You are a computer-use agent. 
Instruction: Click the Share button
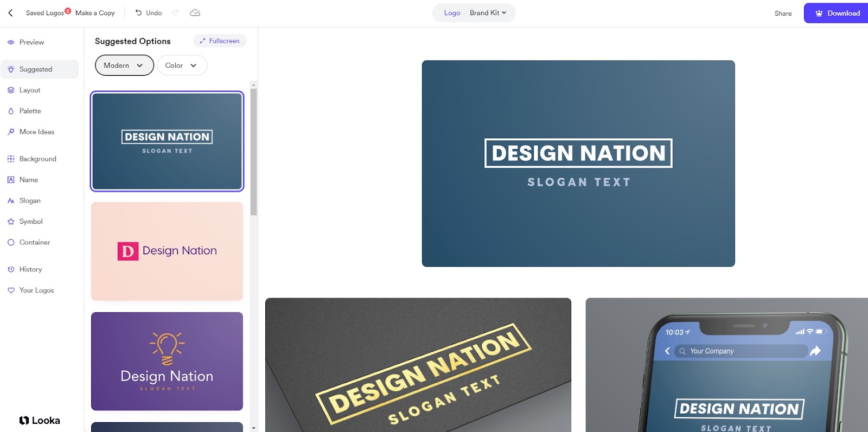tap(783, 13)
